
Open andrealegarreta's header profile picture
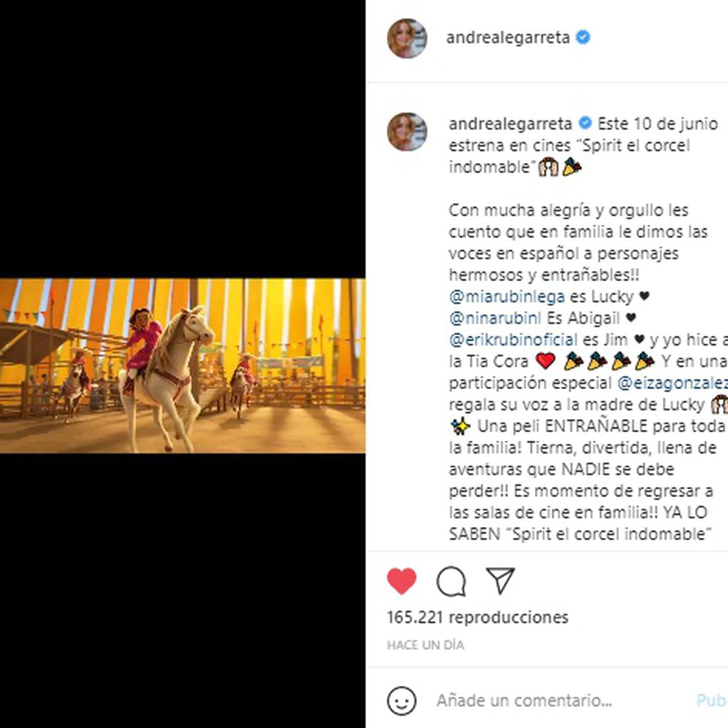pyautogui.click(x=407, y=39)
